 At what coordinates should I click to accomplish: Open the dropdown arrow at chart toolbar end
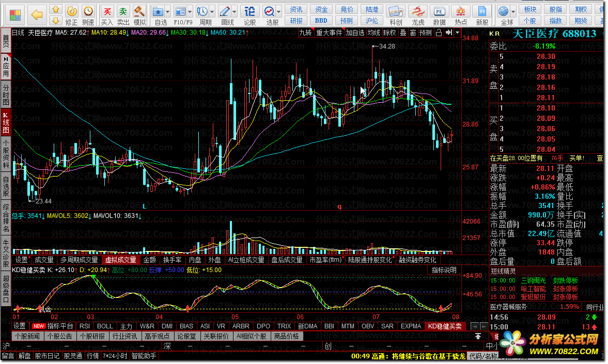click(x=457, y=33)
